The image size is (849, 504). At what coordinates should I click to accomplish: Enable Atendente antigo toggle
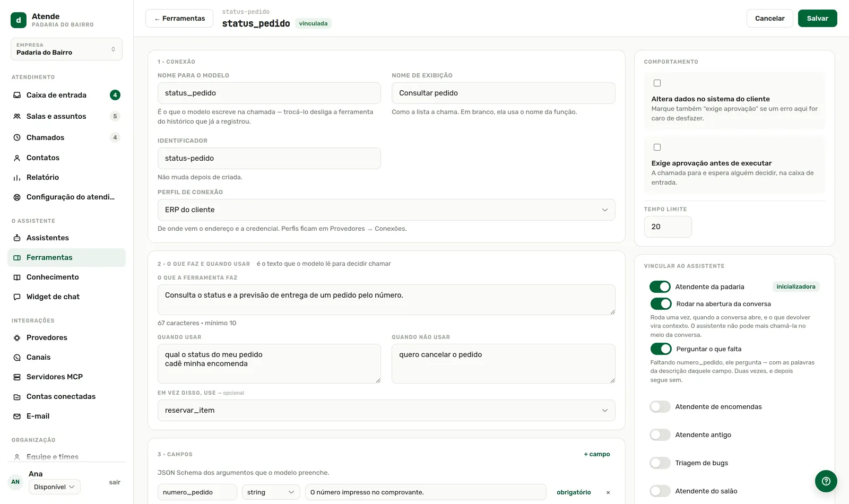[660, 435]
